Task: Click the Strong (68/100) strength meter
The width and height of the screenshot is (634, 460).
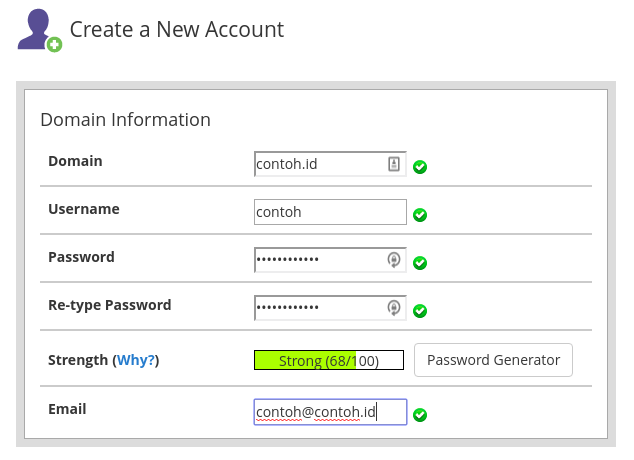Action: [329, 360]
